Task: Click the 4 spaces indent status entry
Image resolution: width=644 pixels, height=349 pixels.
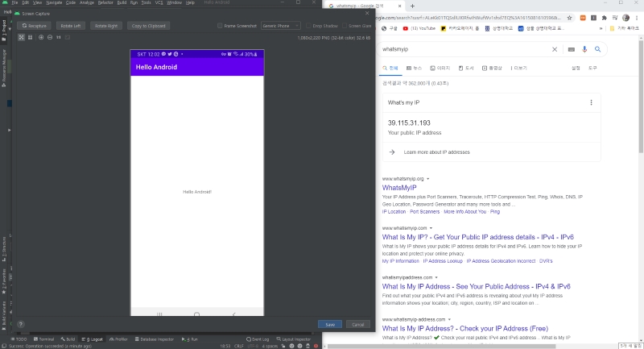Action: [270, 346]
